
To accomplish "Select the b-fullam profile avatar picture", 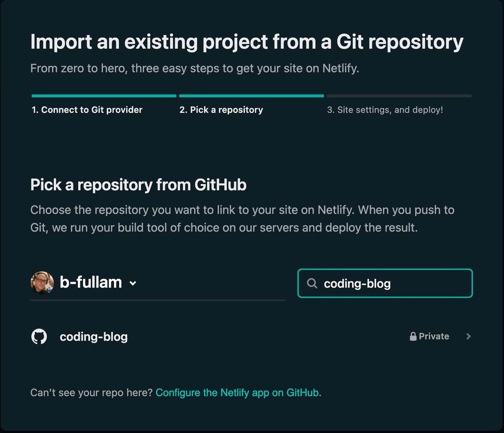I will click(x=42, y=282).
